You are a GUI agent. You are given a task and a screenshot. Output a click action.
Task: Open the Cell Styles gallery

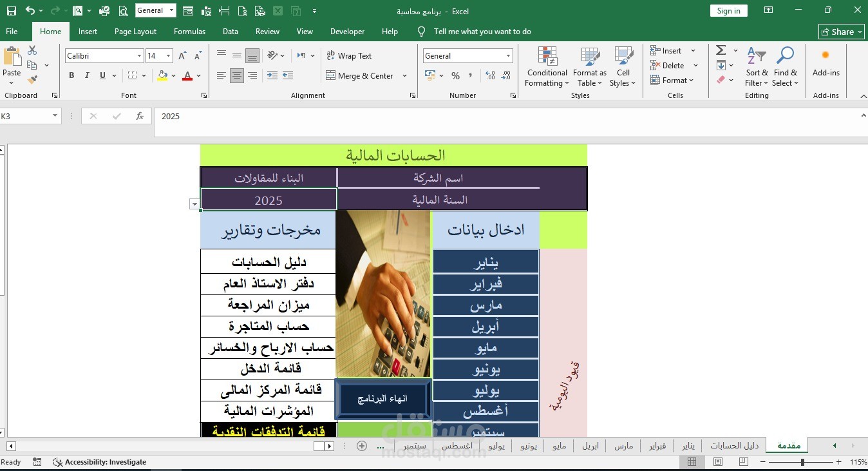pos(623,66)
